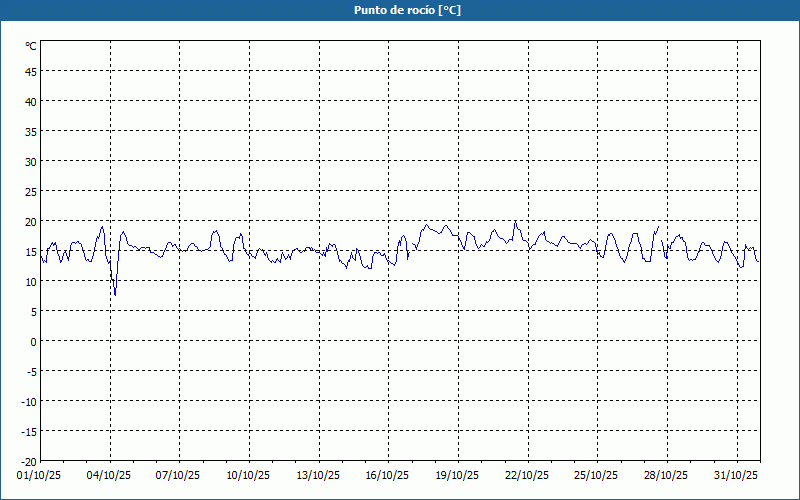Click the 07/10/25 date label

pos(179,475)
